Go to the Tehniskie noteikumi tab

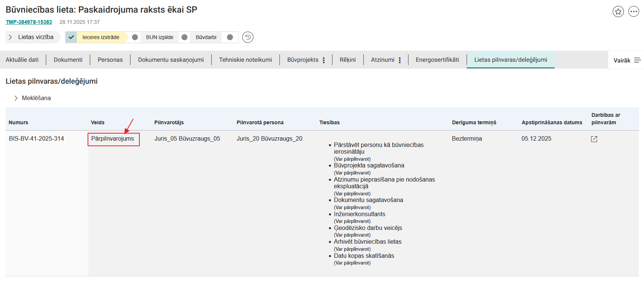click(x=245, y=60)
